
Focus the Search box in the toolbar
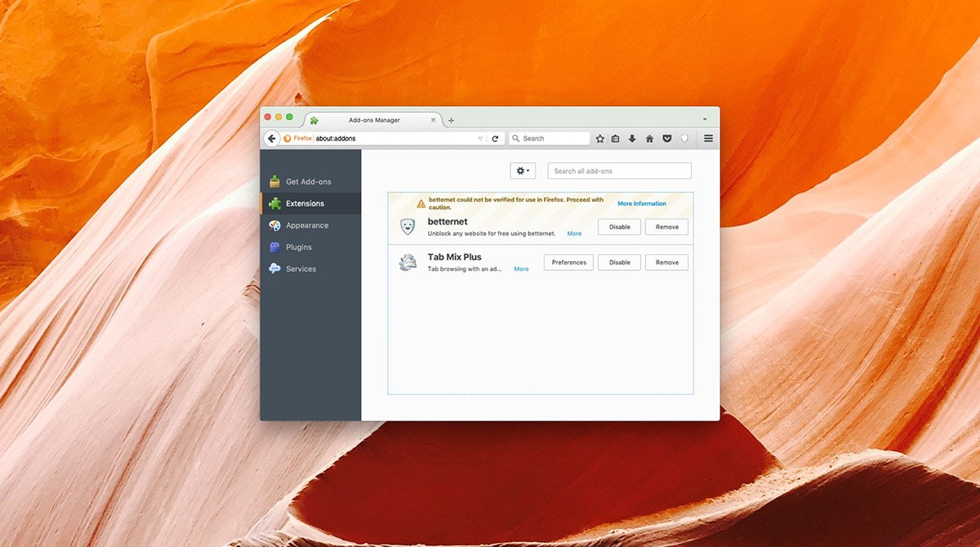coord(549,139)
